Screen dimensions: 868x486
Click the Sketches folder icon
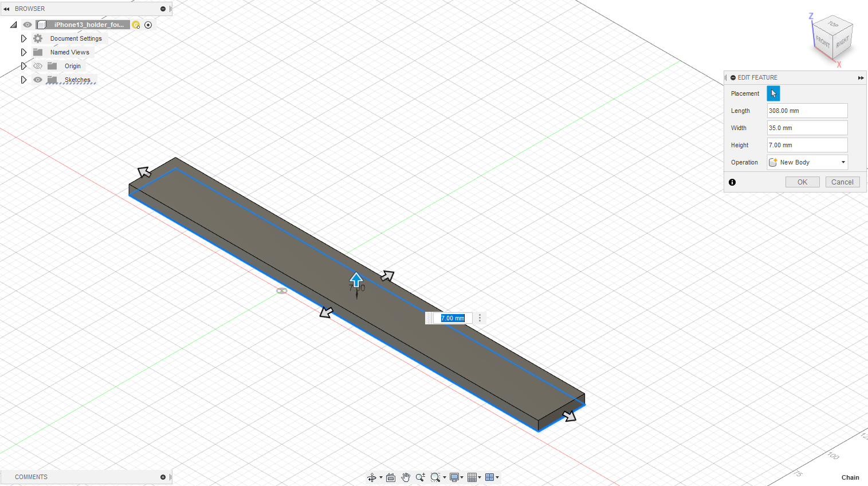pos(52,80)
